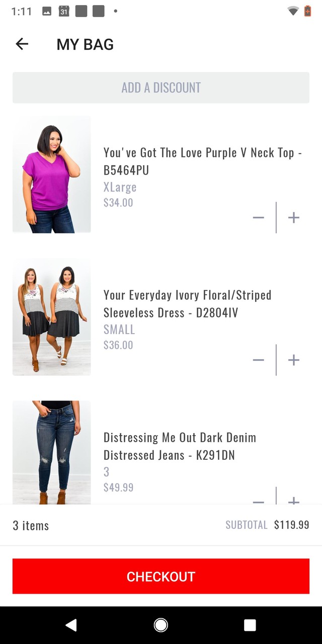Tap the Distressing Me Out Dark Denim title
Image resolution: width=322 pixels, height=644 pixels.
180,446
